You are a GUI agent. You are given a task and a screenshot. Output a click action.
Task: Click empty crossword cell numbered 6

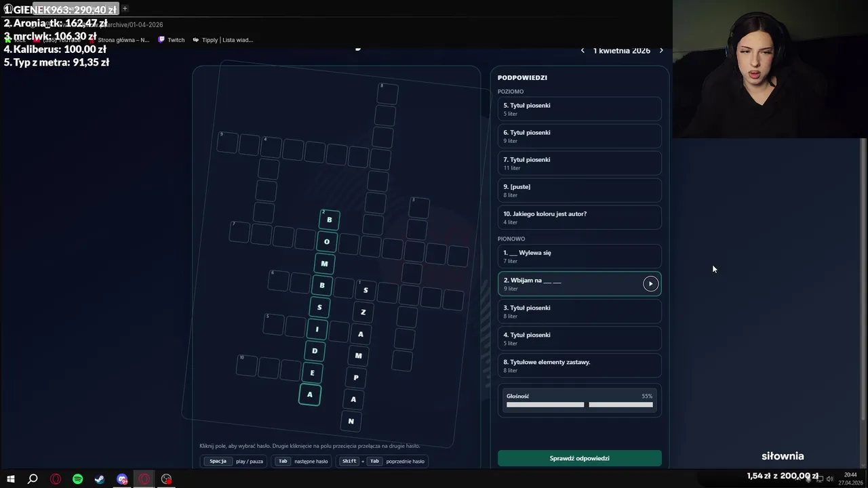[x=278, y=281]
